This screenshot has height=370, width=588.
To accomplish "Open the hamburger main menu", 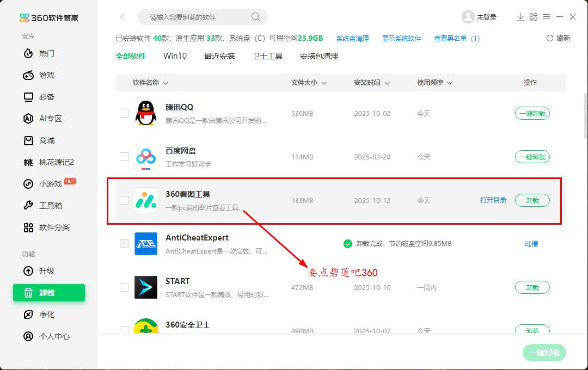I will [547, 17].
